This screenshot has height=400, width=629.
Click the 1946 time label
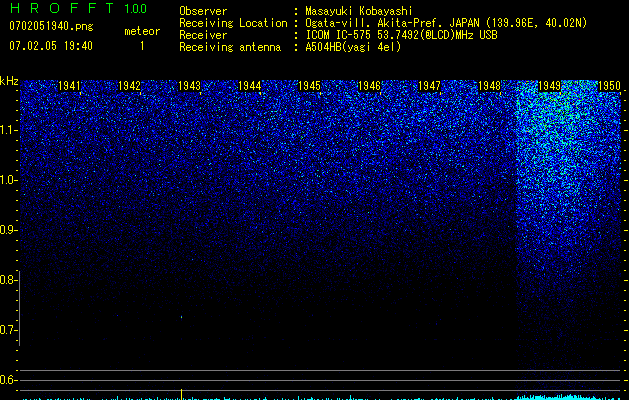coord(369,86)
